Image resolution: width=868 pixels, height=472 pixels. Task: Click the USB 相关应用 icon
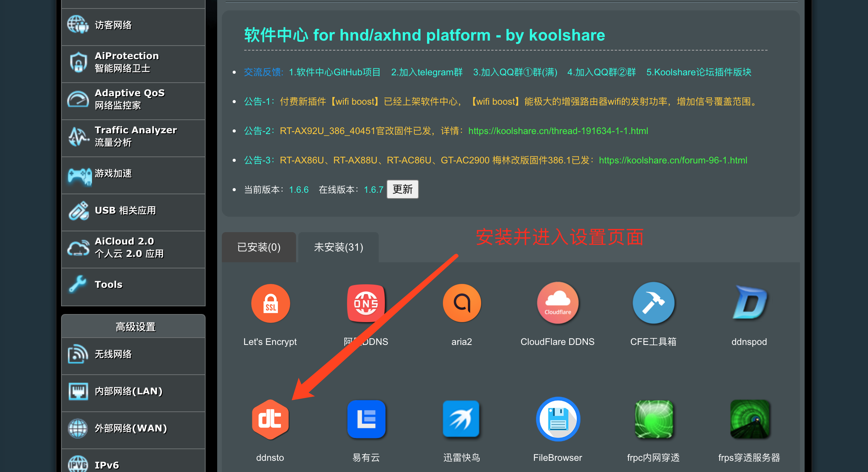pyautogui.click(x=79, y=211)
